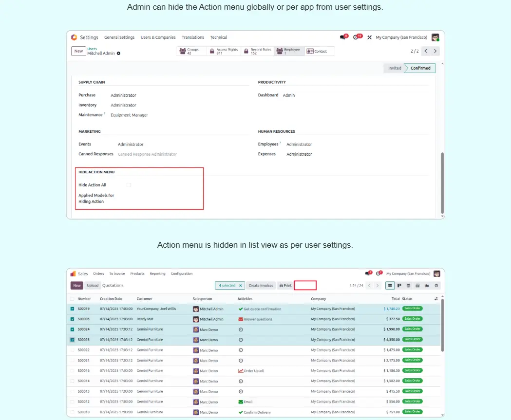Open the debug tools wrench icon
This screenshot has height=420, width=511.
(x=369, y=37)
